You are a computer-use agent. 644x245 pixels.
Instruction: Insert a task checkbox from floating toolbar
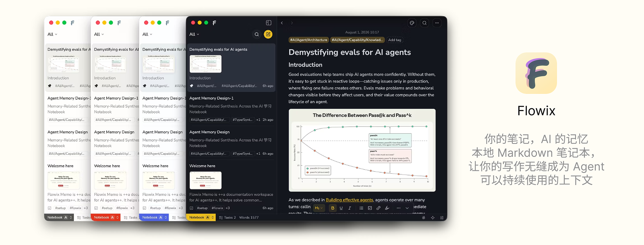click(x=370, y=208)
